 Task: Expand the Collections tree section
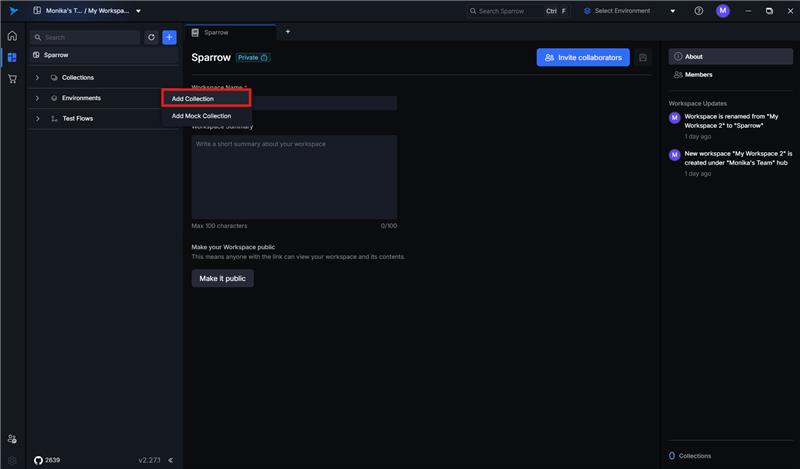(x=37, y=78)
